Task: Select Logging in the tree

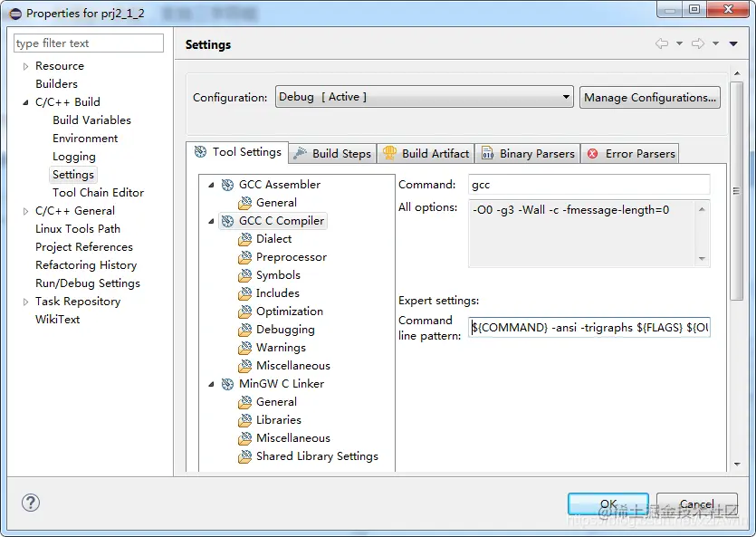Action: pos(74,157)
